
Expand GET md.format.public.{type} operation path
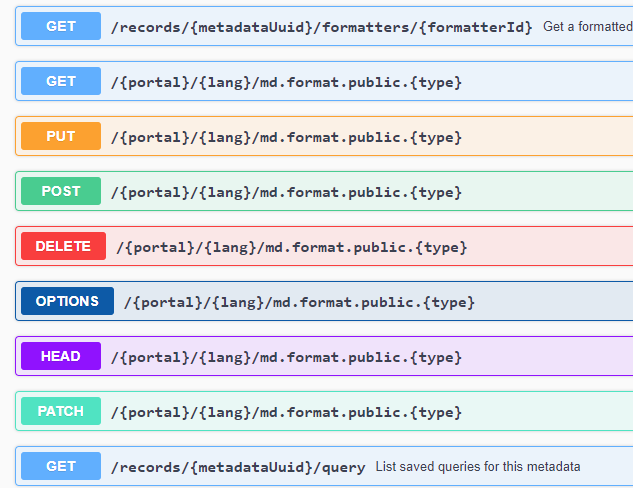click(x=286, y=83)
